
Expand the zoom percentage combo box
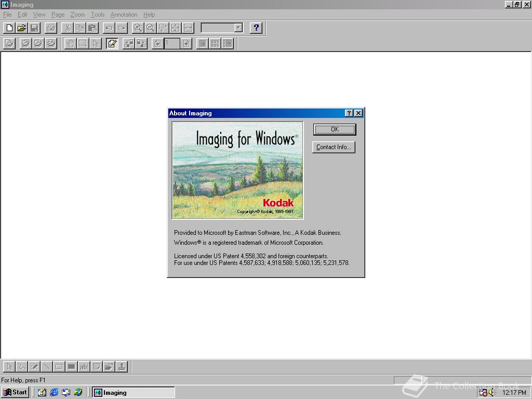(x=238, y=28)
